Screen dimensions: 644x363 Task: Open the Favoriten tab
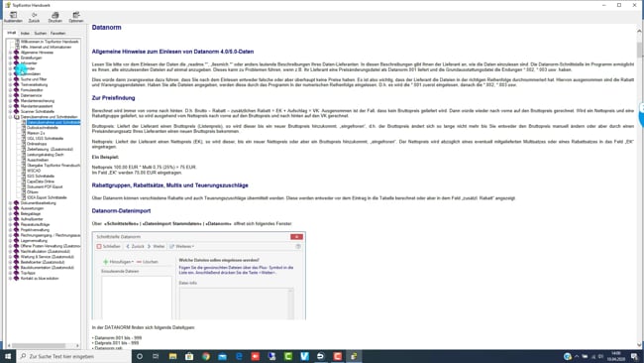click(57, 33)
